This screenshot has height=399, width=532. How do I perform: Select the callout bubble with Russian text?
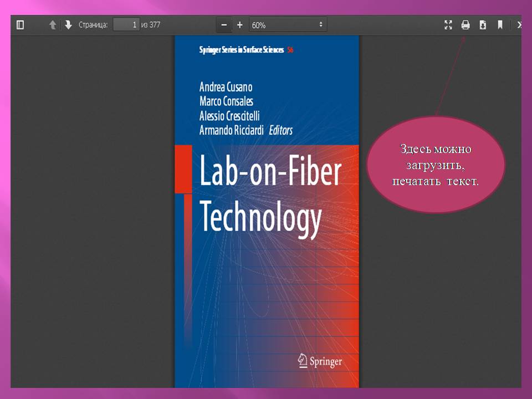[436, 165]
